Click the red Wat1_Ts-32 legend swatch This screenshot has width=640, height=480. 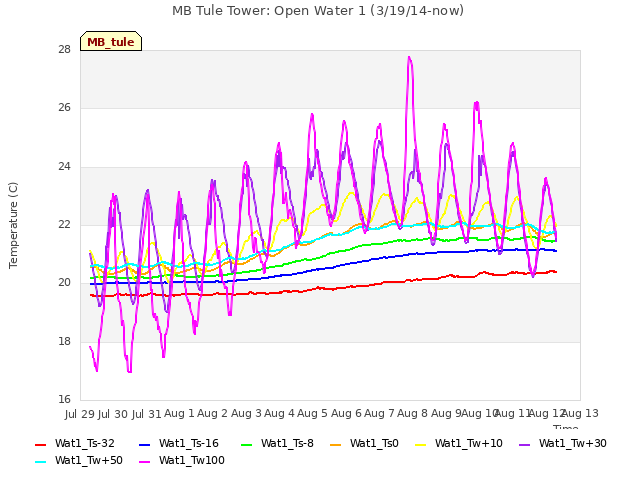pos(41,444)
